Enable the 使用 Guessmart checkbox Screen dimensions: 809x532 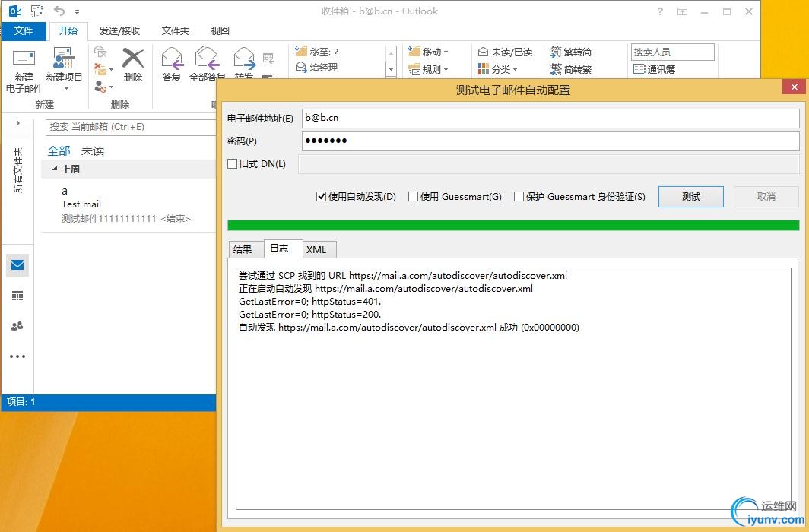413,196
